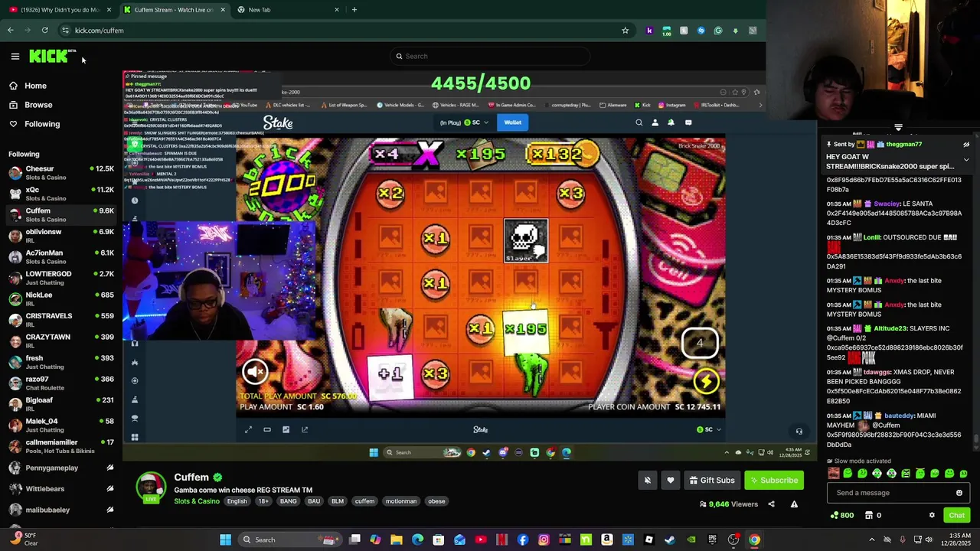Open LOWTIERGOD's channel in sidebar
Viewport: 980px width, 551px height.
(61, 278)
